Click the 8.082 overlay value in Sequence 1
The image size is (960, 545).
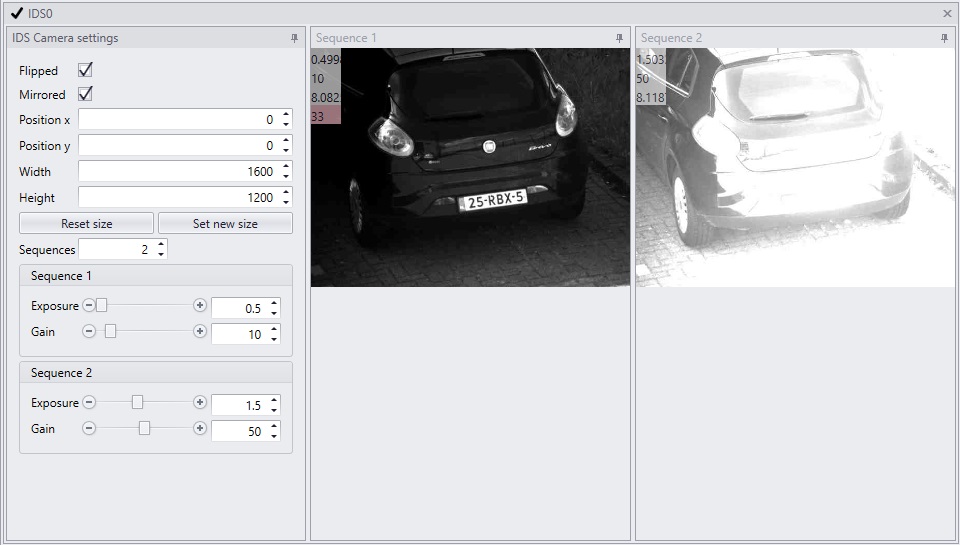tap(326, 97)
